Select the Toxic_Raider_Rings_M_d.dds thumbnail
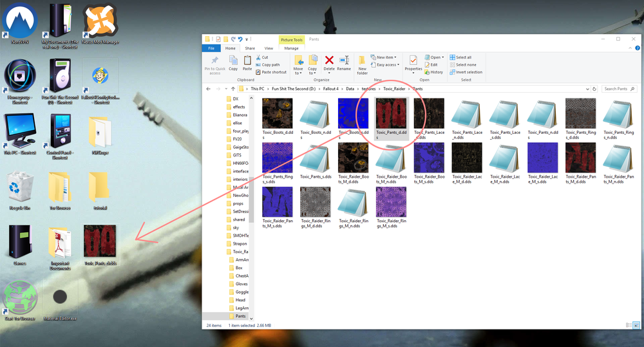This screenshot has height=347, width=644. (316, 202)
